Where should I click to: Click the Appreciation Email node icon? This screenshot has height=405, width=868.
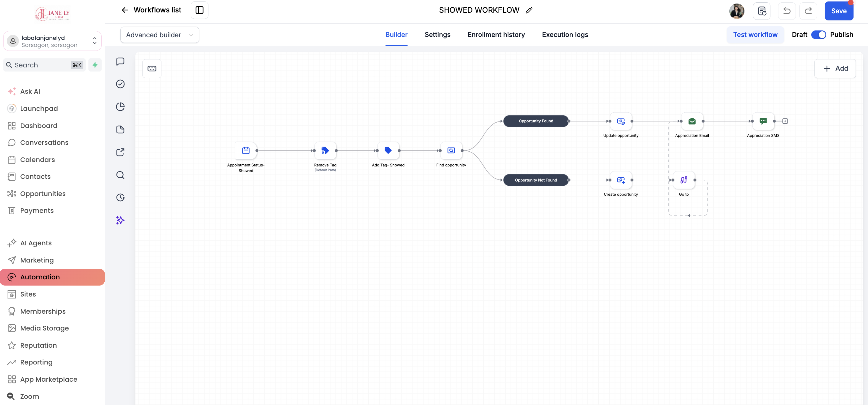click(692, 121)
